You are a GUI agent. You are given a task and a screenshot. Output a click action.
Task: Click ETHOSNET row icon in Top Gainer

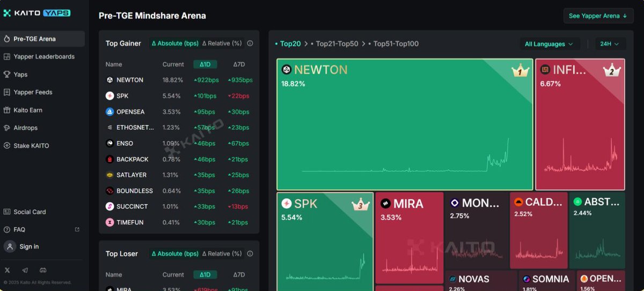tap(109, 127)
